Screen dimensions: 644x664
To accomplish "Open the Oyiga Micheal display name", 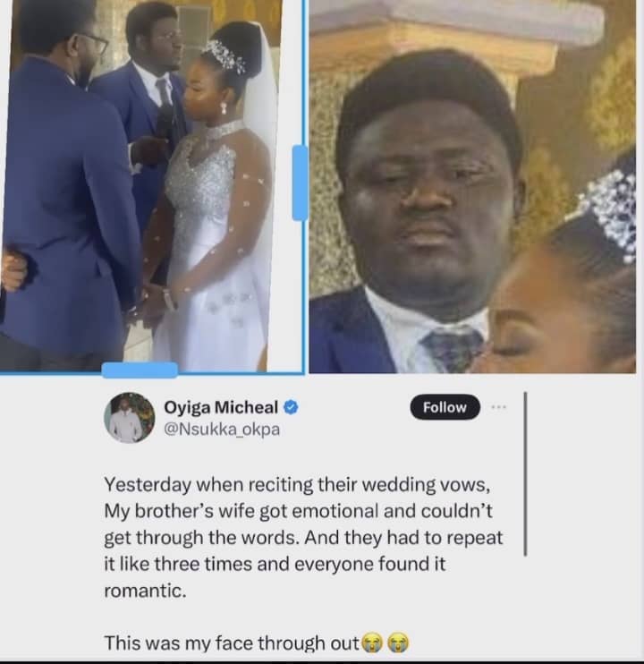I will pyautogui.click(x=221, y=407).
